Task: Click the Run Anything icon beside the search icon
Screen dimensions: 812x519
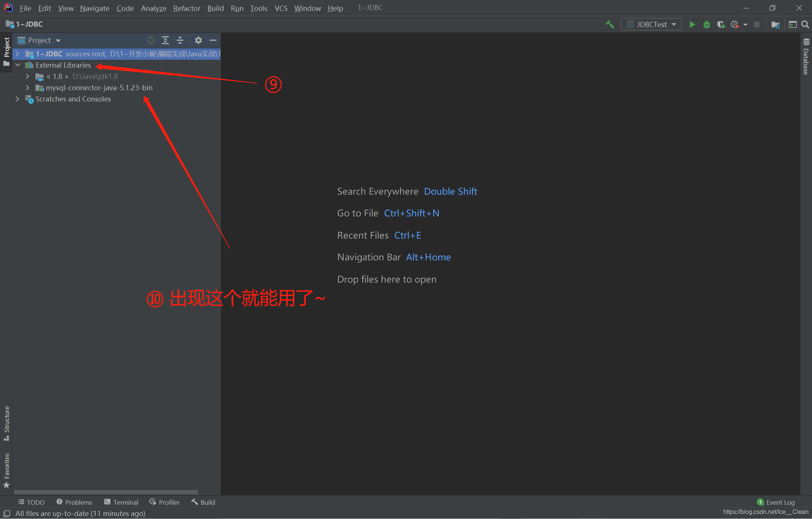Action: coord(792,24)
